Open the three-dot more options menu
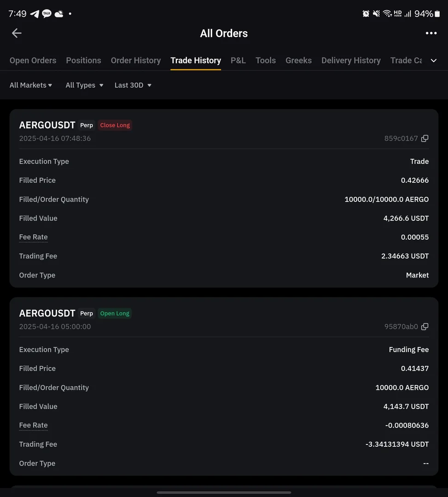The height and width of the screenshot is (497, 448). [431, 33]
